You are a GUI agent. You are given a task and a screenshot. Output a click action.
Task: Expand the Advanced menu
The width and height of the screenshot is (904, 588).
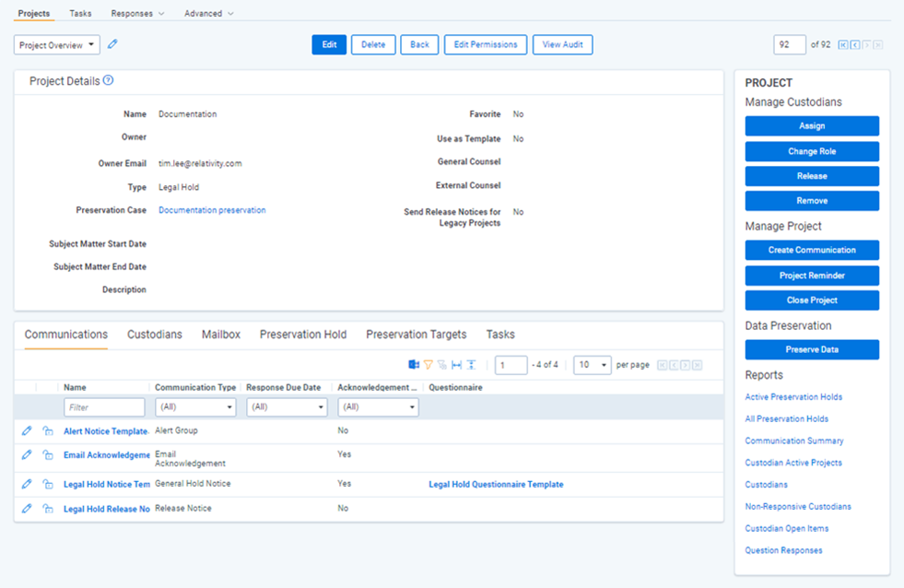[208, 13]
